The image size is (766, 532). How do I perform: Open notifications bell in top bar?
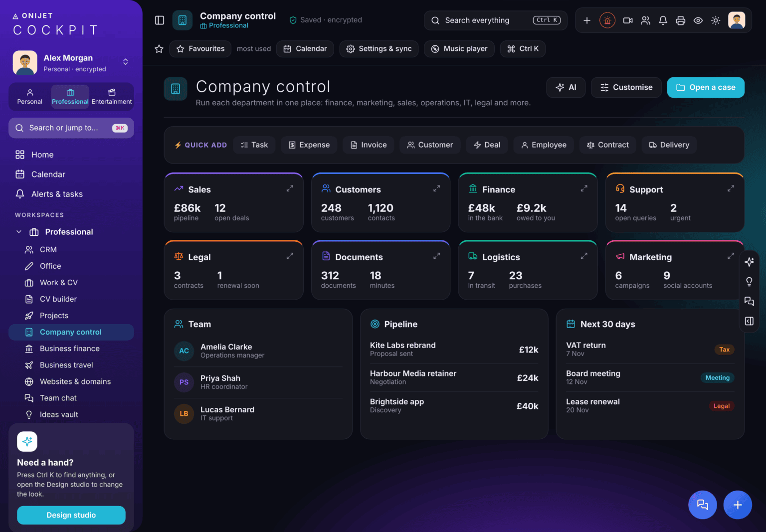coord(663,20)
